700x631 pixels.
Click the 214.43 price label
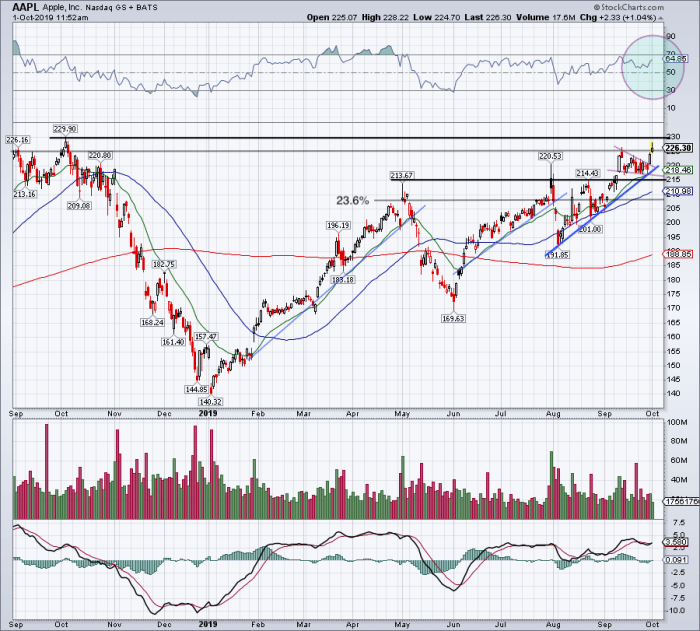[x=588, y=173]
